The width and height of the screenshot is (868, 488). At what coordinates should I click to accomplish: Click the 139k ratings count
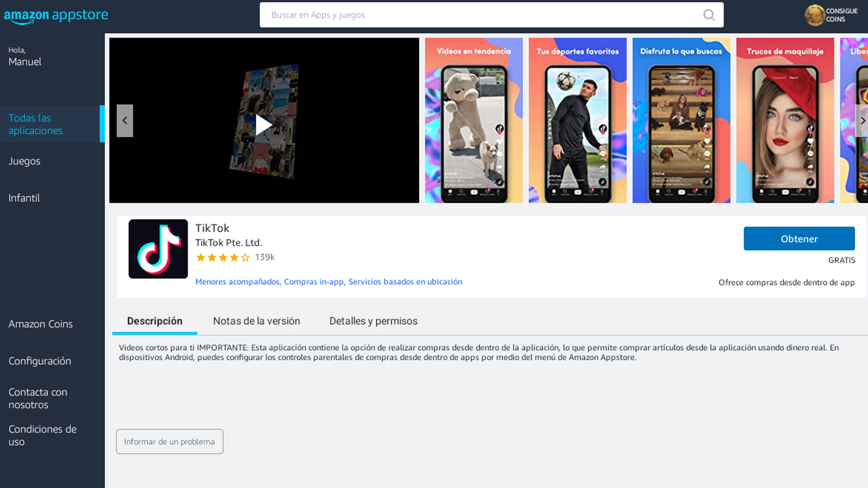pos(265,257)
